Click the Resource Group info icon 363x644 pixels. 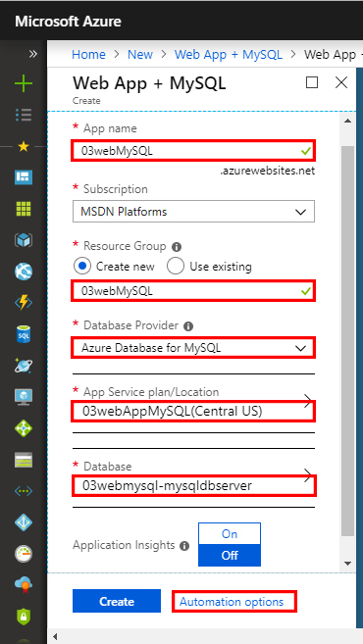pyautogui.click(x=177, y=247)
